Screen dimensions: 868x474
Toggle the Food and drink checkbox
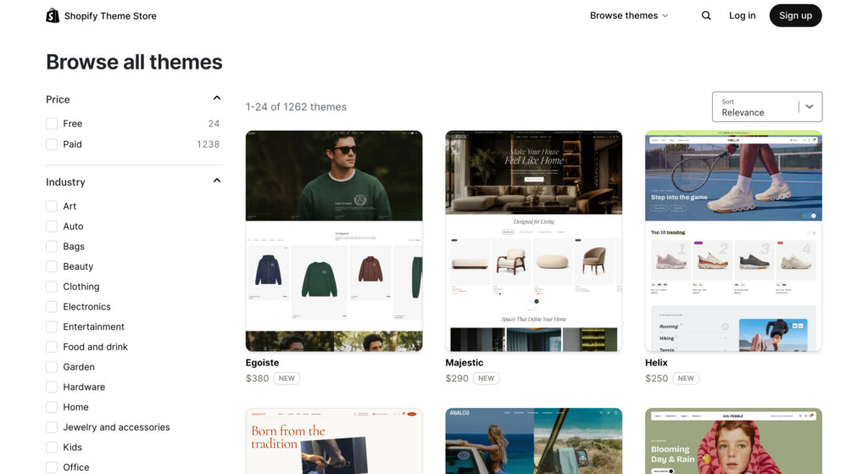[x=52, y=347]
